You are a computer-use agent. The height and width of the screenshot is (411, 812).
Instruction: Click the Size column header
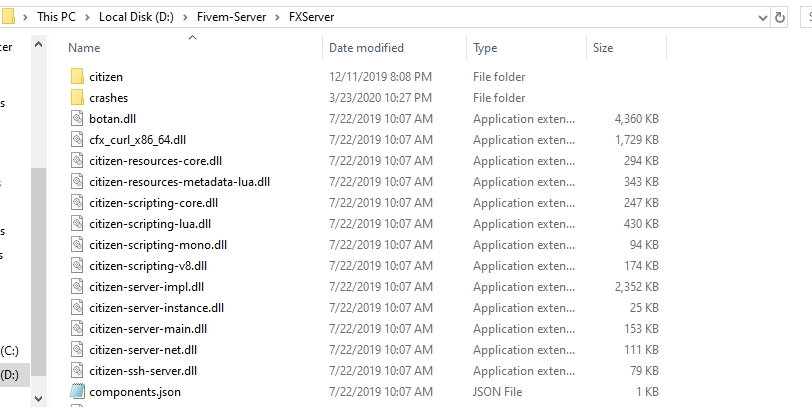pyautogui.click(x=603, y=48)
